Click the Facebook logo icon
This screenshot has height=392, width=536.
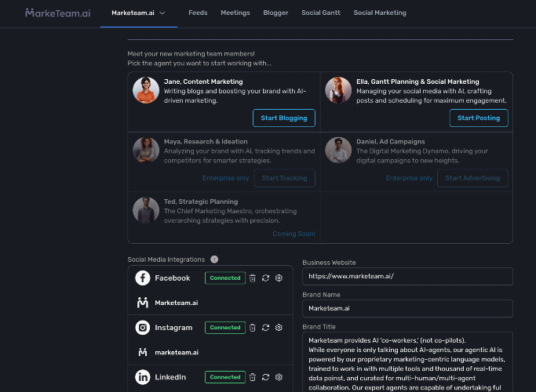pyautogui.click(x=143, y=278)
